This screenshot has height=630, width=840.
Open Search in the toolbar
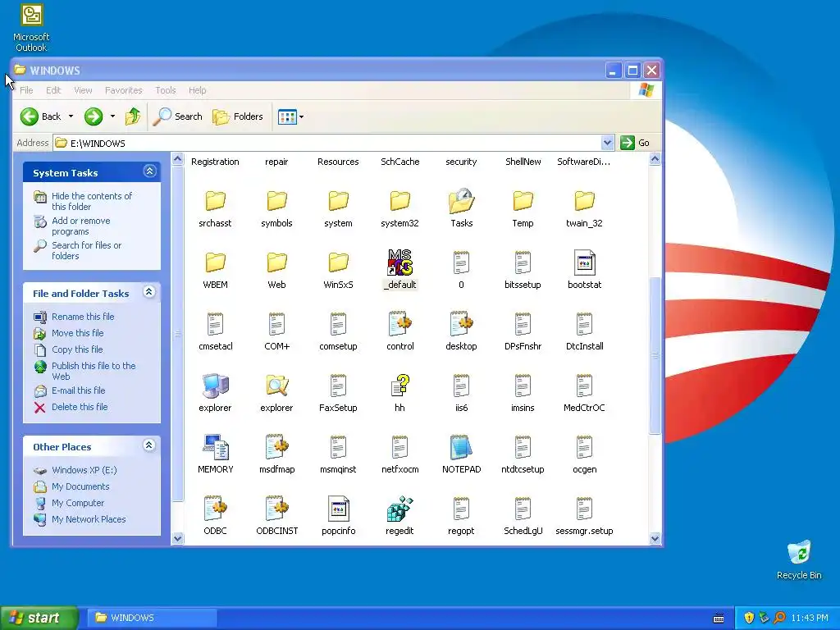coord(177,116)
